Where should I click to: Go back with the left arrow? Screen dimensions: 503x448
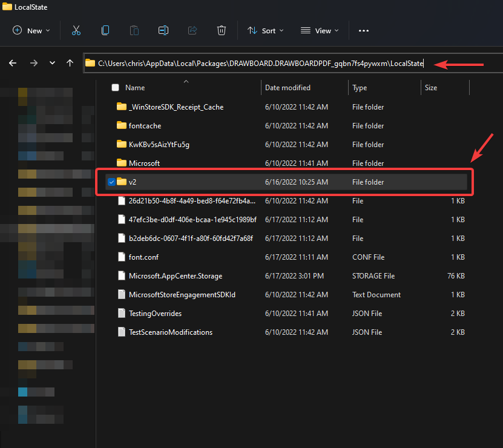click(13, 63)
